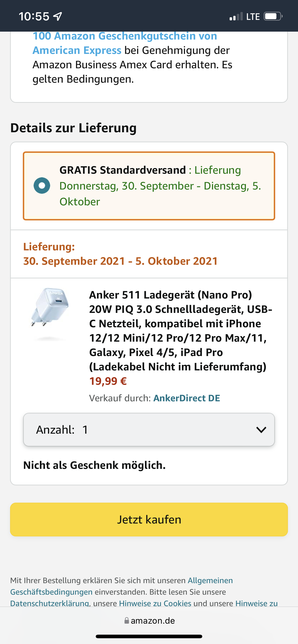The width and height of the screenshot is (298, 644).
Task: Tap the 10:55 clock in status bar
Action: pos(34,17)
